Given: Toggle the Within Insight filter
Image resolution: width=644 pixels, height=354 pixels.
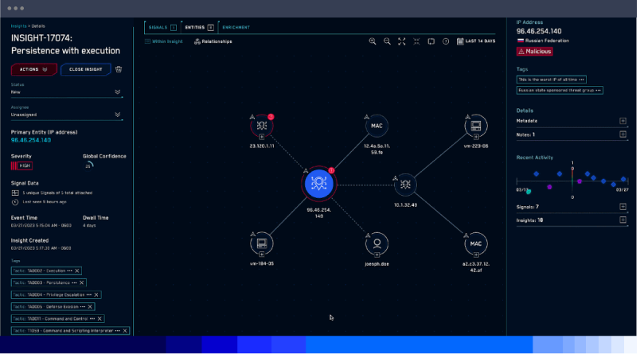Looking at the screenshot, I should pyautogui.click(x=164, y=41).
